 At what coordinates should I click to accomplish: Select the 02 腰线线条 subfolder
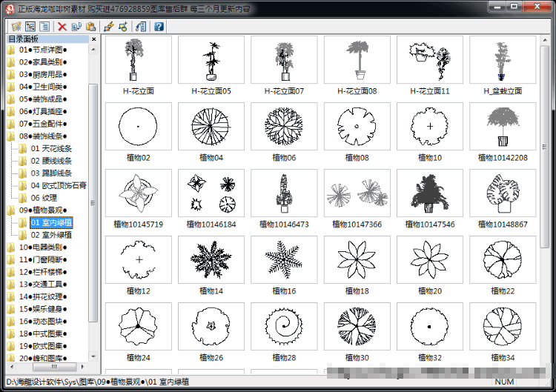click(x=51, y=161)
